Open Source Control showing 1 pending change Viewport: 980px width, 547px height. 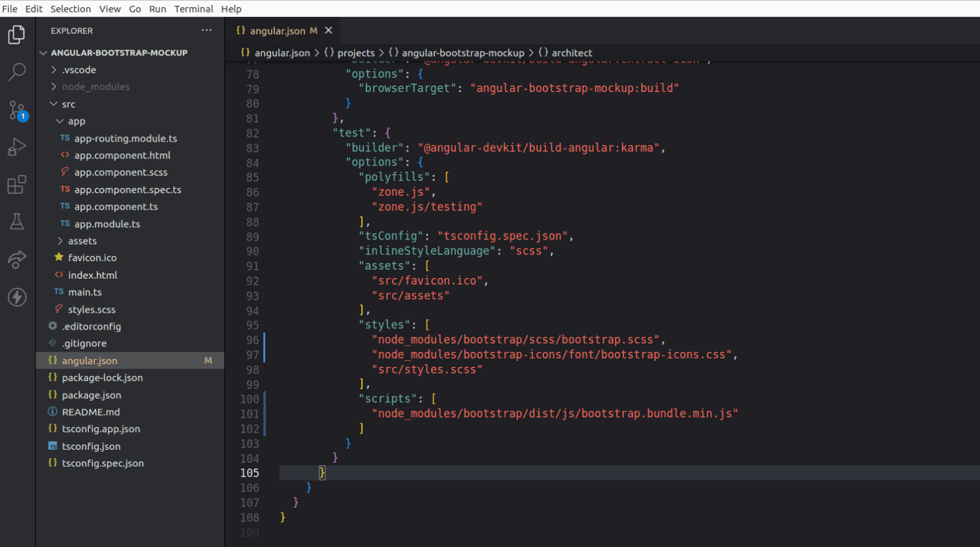[x=16, y=110]
